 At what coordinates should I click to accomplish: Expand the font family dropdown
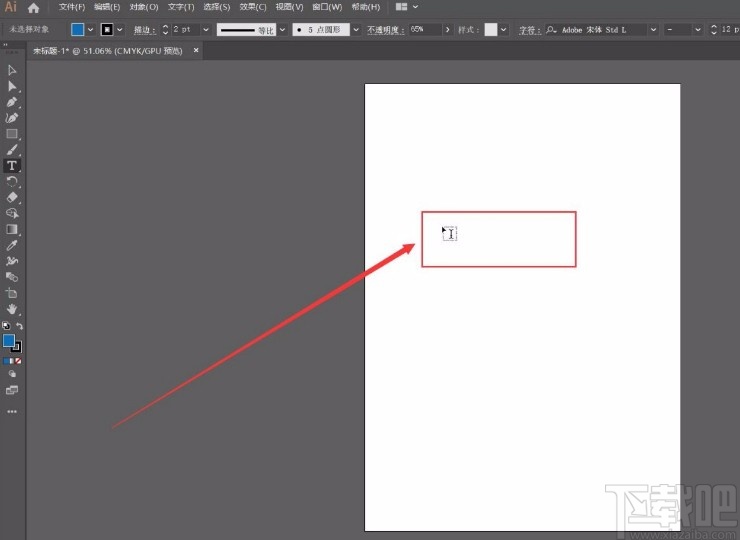(x=653, y=30)
